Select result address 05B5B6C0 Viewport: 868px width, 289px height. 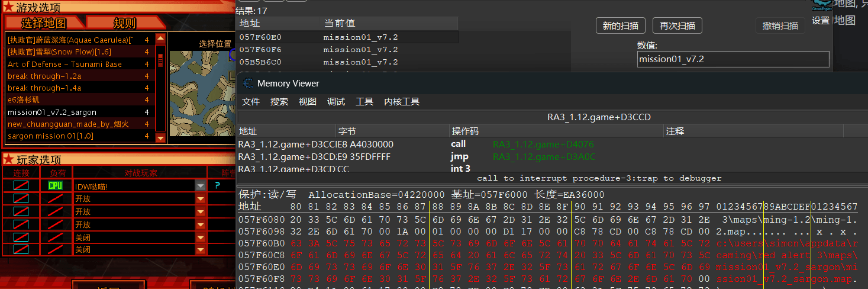click(x=347, y=62)
